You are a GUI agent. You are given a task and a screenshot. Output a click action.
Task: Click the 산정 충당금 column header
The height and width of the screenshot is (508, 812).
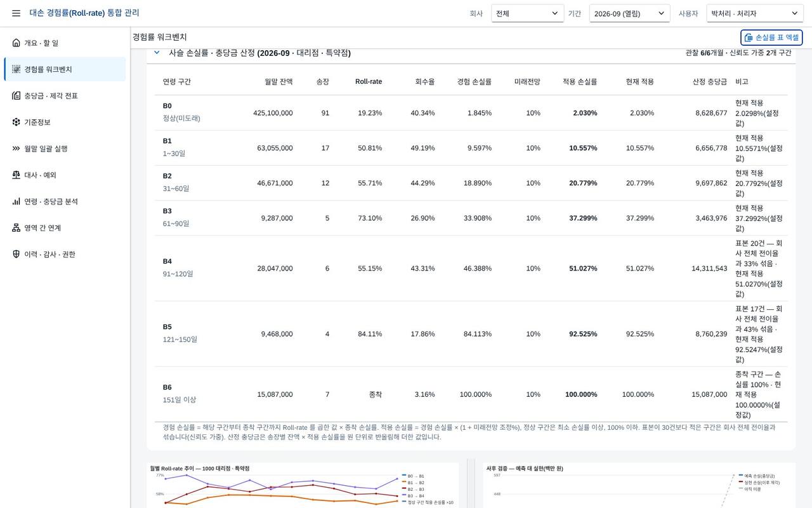coord(710,82)
